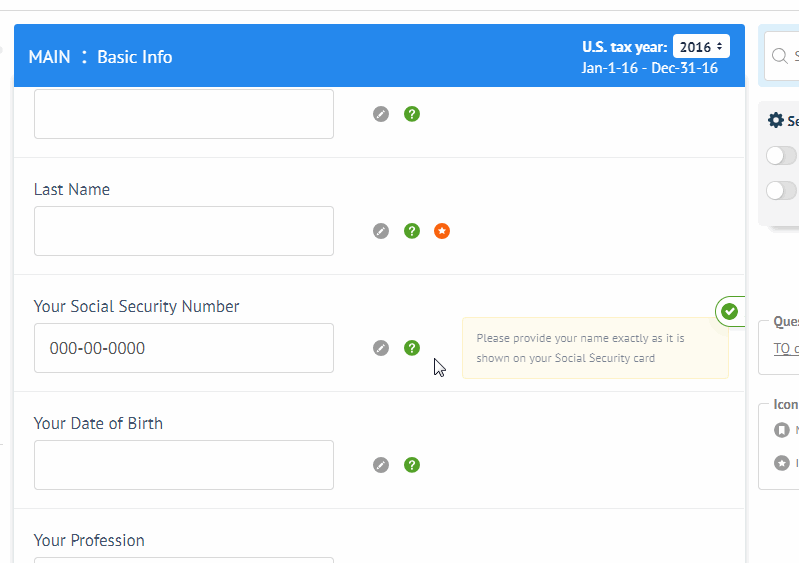Open the U.S. tax year dropdown
Screen dimensions: 799x563
pos(701,47)
